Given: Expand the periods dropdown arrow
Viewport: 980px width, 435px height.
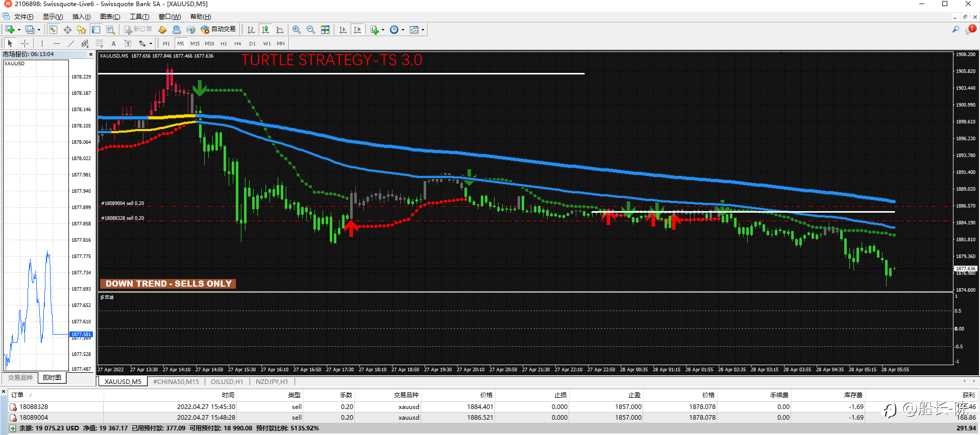Looking at the screenshot, I should pyautogui.click(x=403, y=30).
